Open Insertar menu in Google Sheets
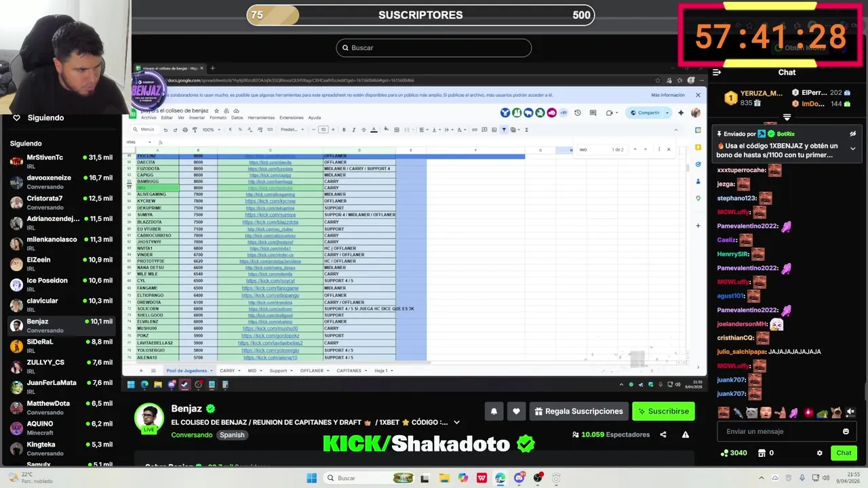The image size is (868, 488). click(197, 118)
